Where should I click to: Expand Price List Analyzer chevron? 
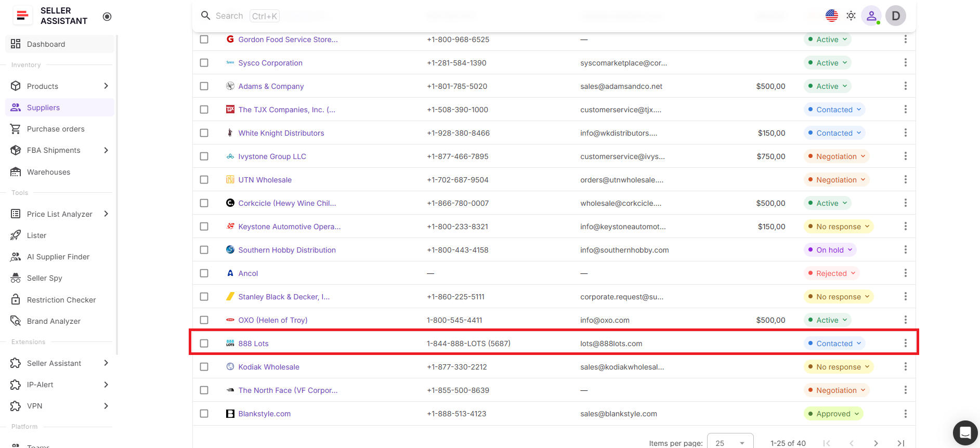pyautogui.click(x=106, y=214)
